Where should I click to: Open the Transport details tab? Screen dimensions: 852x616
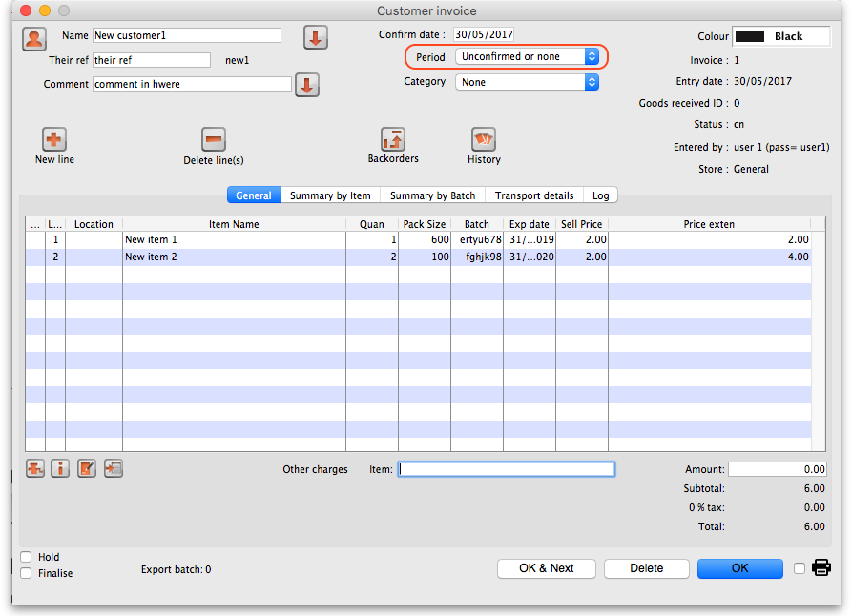click(533, 195)
